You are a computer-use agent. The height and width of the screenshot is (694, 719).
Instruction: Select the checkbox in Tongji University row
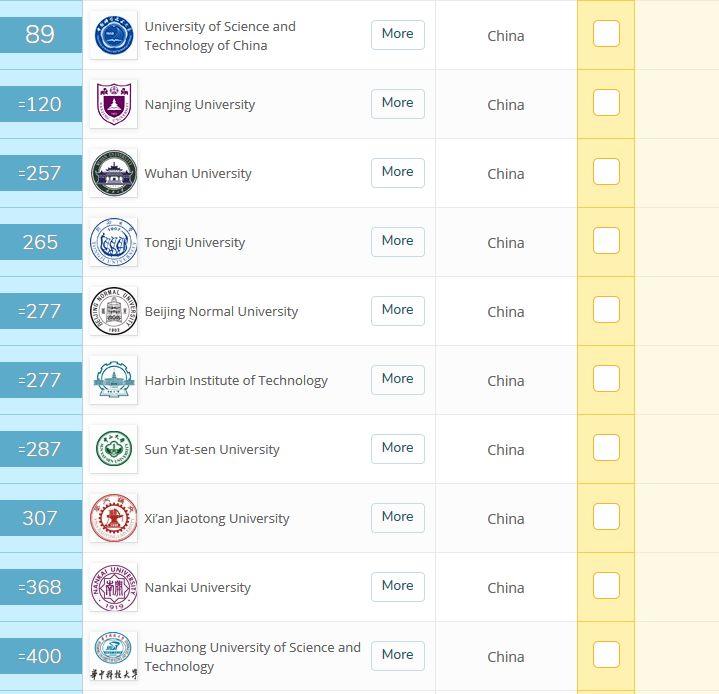(x=606, y=241)
